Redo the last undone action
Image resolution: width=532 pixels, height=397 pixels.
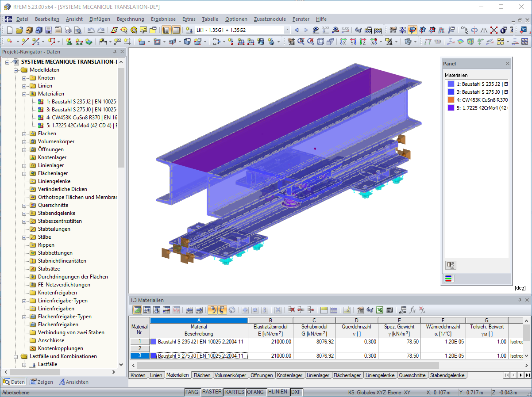(101, 30)
